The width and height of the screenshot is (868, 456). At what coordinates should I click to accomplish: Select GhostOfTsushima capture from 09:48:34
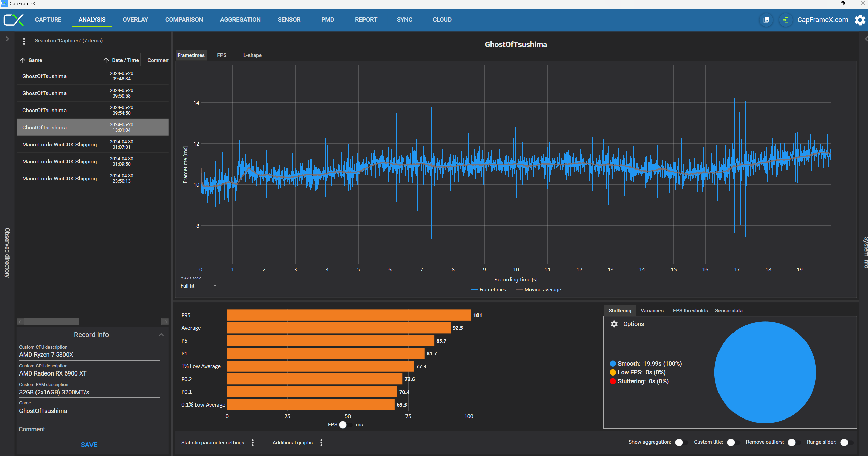coord(93,76)
